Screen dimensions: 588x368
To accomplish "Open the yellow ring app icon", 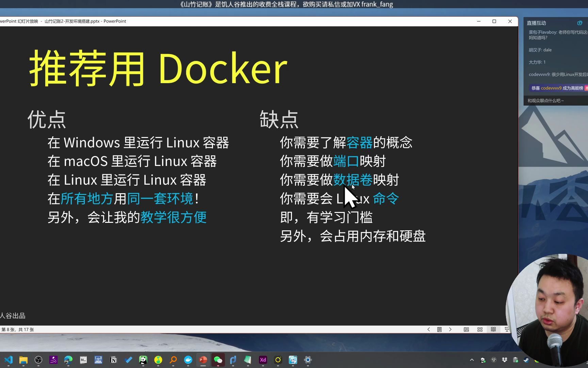I will click(x=278, y=360).
